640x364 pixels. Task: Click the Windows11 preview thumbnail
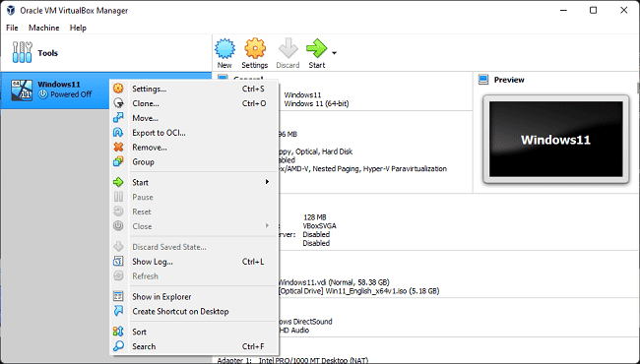(556, 140)
